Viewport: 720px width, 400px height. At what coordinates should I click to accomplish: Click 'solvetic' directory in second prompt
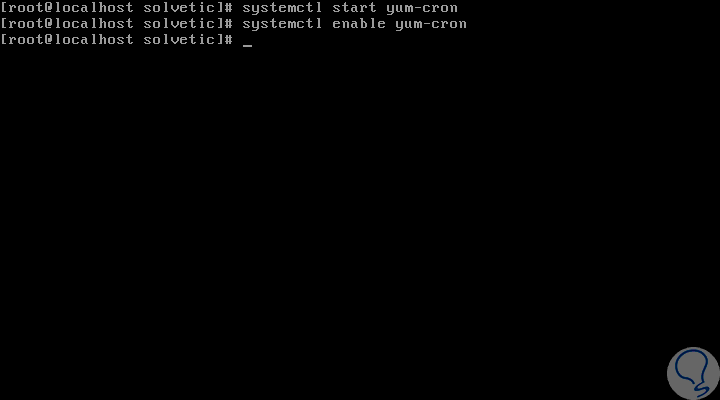(x=179, y=24)
